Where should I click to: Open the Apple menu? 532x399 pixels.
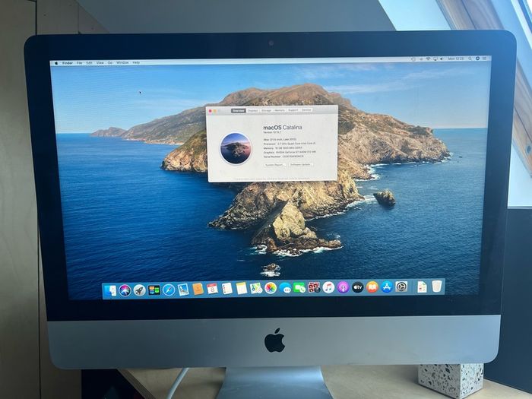(x=56, y=63)
